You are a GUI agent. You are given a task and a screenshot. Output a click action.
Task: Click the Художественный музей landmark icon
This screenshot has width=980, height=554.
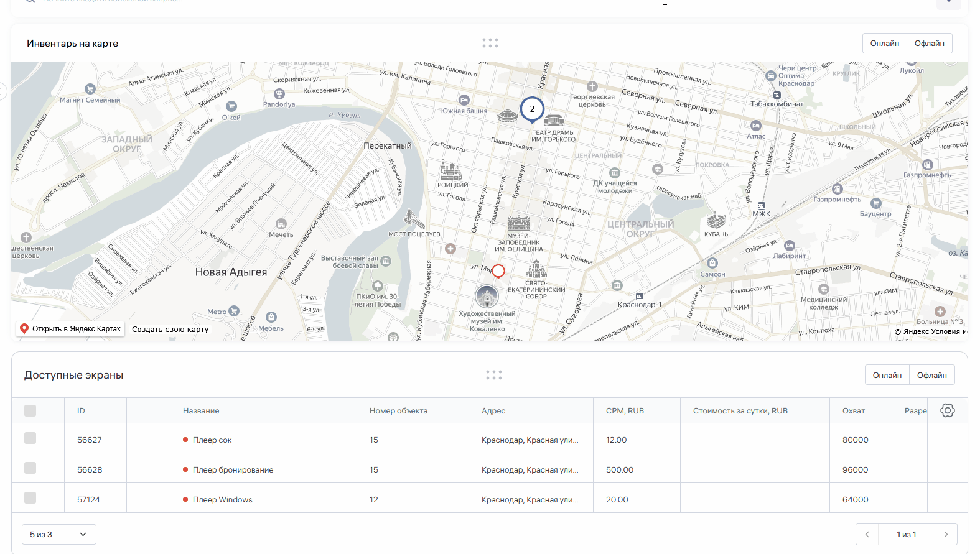(487, 297)
